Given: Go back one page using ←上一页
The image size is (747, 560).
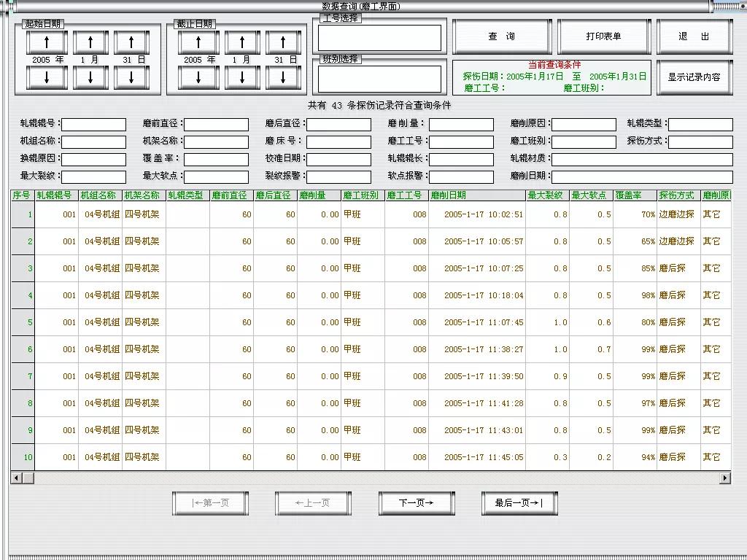Looking at the screenshot, I should point(312,502).
